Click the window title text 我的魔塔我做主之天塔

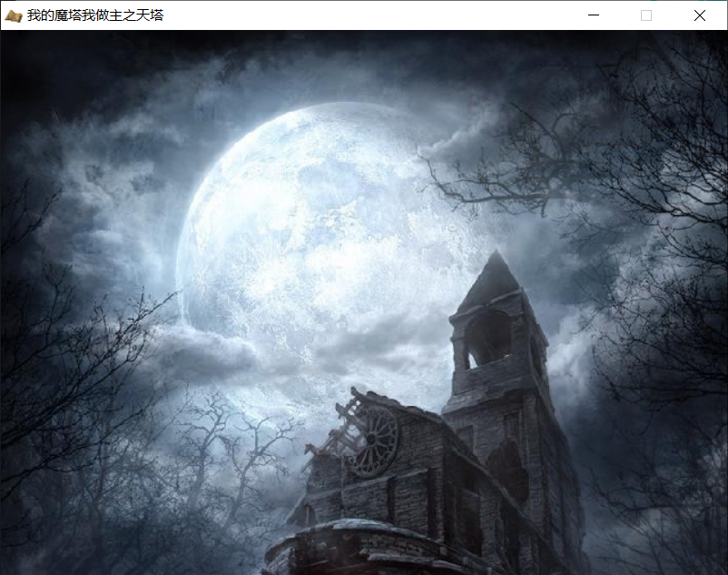click(95, 15)
